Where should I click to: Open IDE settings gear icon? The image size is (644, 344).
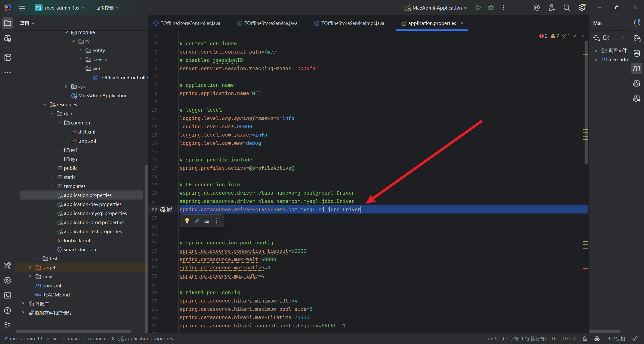pos(582,8)
